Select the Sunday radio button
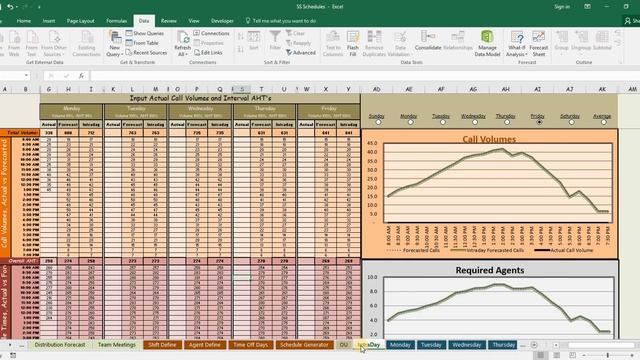This screenshot has height=360, width=640. pyautogui.click(x=378, y=122)
